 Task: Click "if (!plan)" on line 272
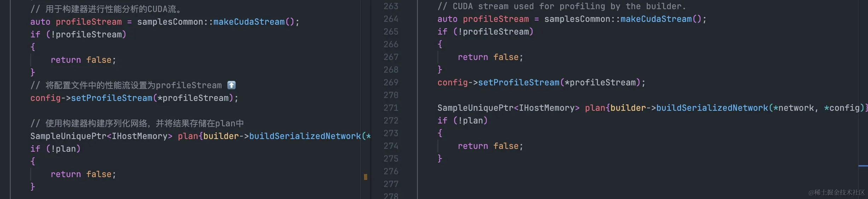click(463, 121)
